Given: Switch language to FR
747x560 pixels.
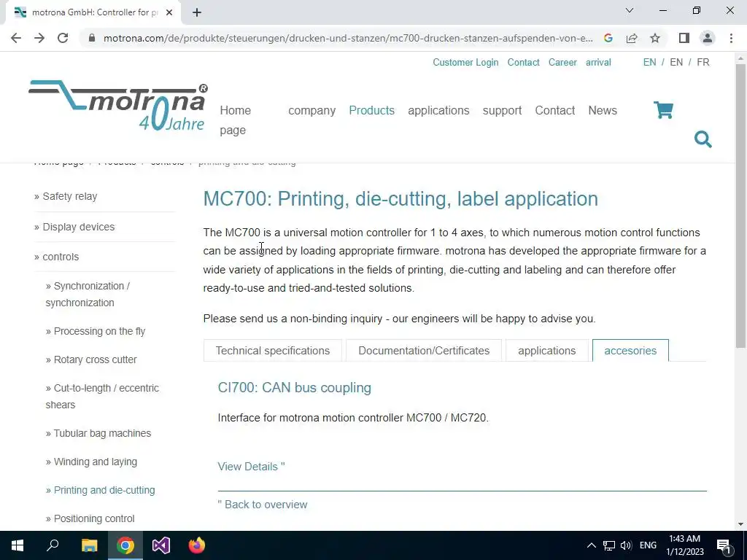Looking at the screenshot, I should tap(703, 63).
